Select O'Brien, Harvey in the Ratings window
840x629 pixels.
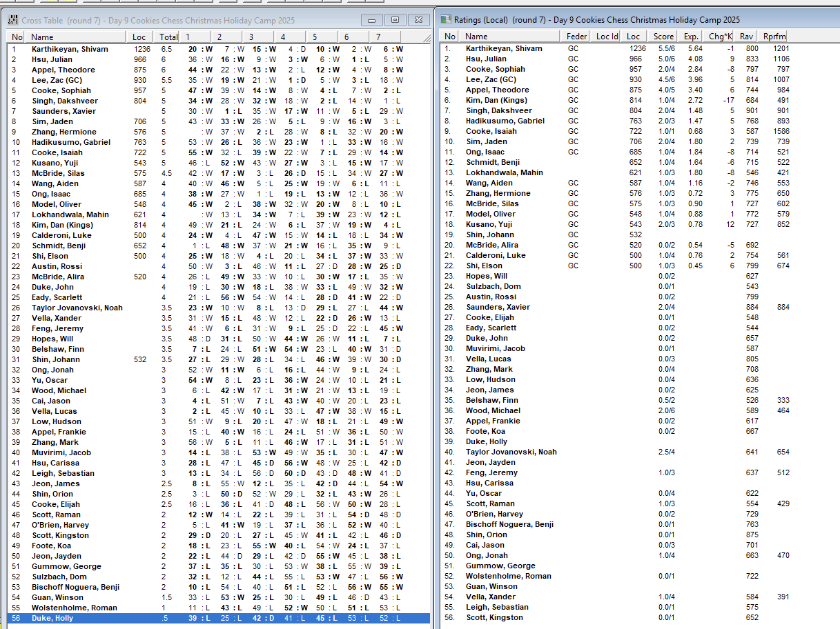click(494, 514)
